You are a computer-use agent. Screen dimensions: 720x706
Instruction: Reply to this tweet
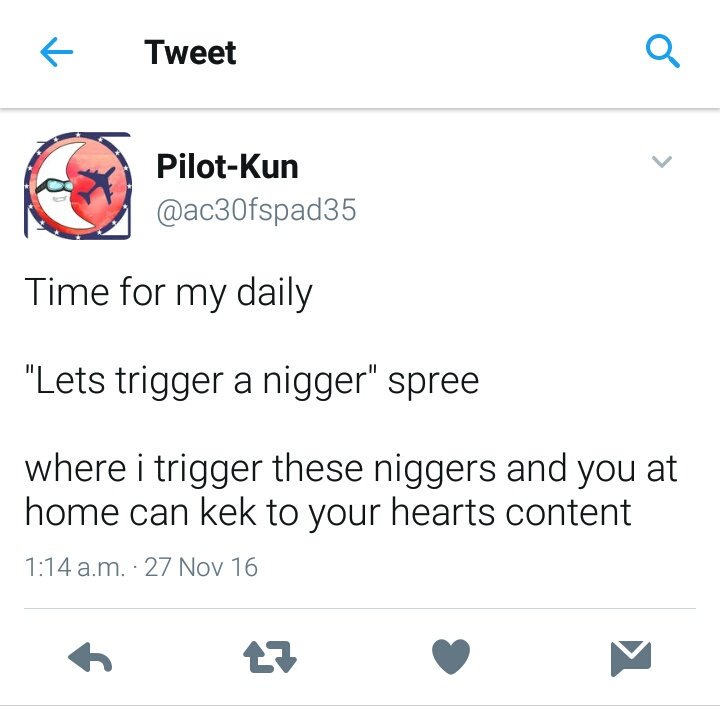pyautogui.click(x=90, y=657)
